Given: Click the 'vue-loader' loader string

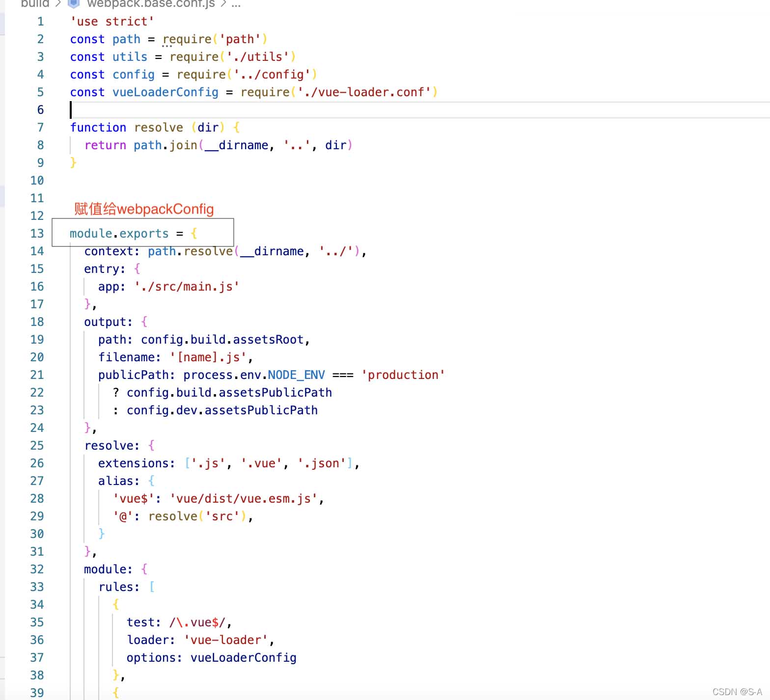Looking at the screenshot, I should (226, 640).
